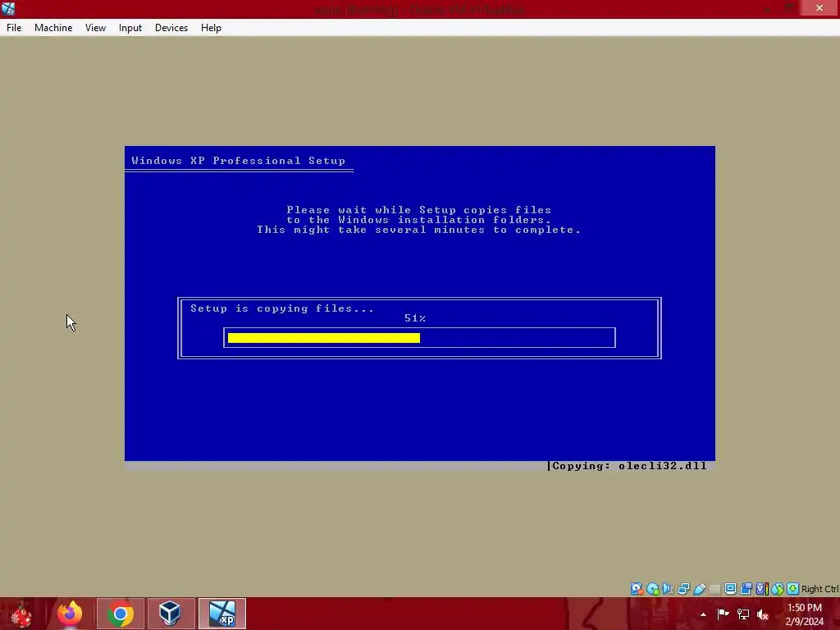This screenshot has width=840, height=630.
Task: Open the Start button with ornament icon
Action: [21, 614]
